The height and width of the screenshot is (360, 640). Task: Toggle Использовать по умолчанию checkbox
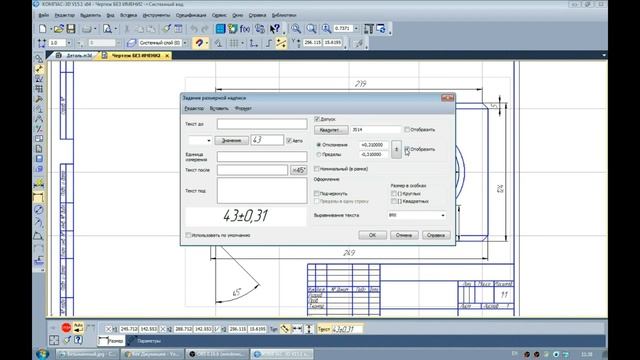(188, 235)
